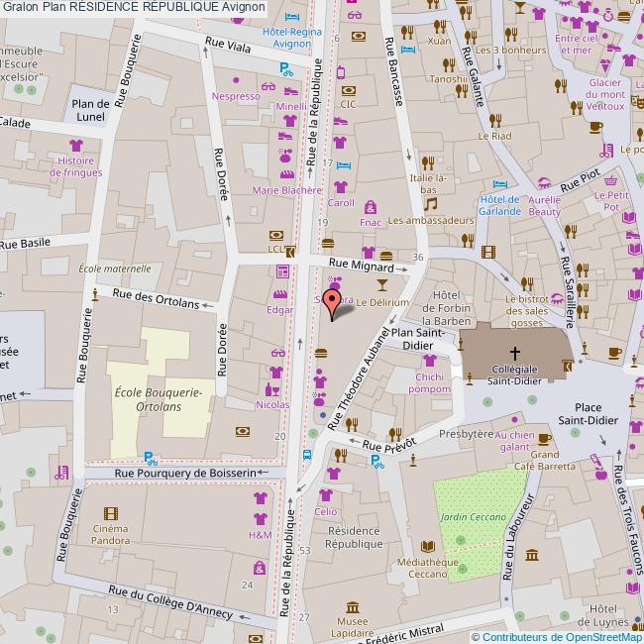Screen dimensions: 644x644
Task: Click the Aurélie Beauty salon icon
Action: tap(545, 182)
